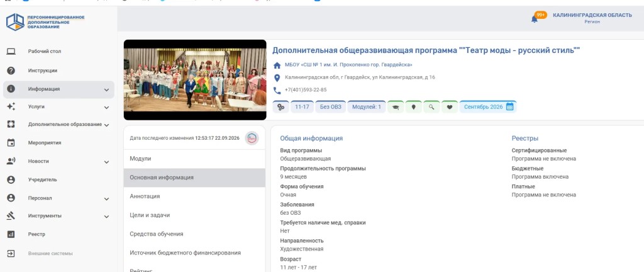Click the Услуги sparkle icon
This screenshot has height=272, width=644.
(11, 106)
